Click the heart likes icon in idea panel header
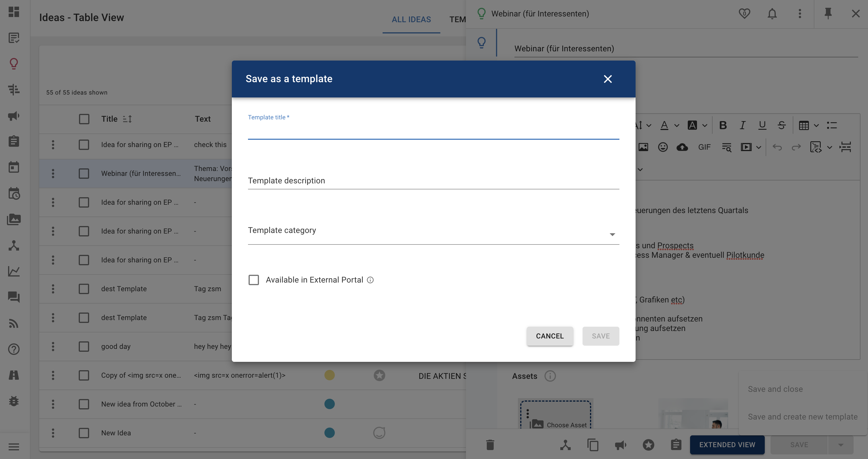Viewport: 868px width, 459px height. 744,14
